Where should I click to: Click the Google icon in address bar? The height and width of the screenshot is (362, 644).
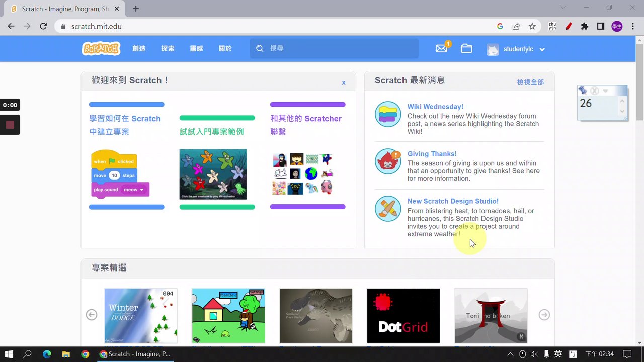500,26
